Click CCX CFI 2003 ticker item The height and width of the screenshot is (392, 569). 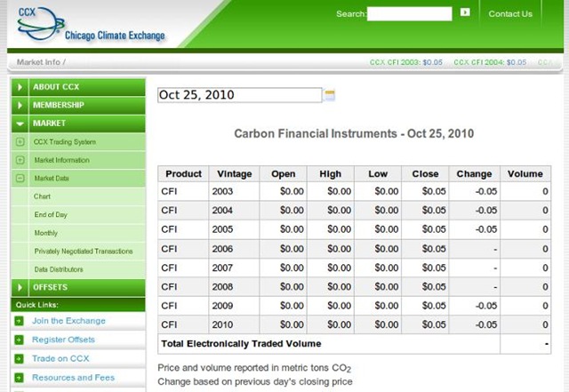coord(406,62)
